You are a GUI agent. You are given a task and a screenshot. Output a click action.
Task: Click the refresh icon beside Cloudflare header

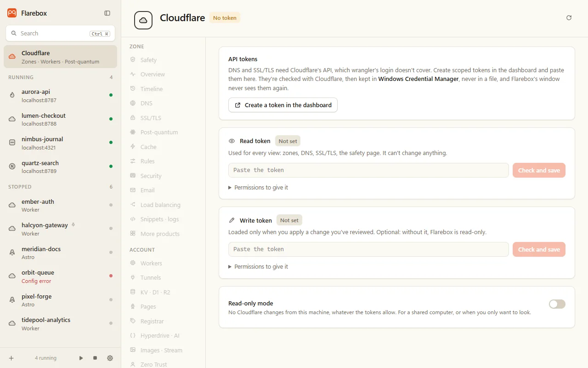[569, 18]
